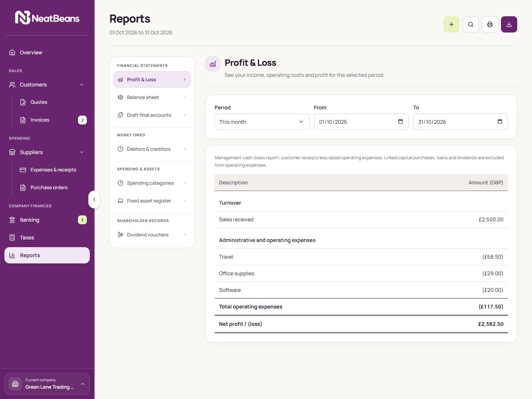Download the report with purple button

click(509, 24)
